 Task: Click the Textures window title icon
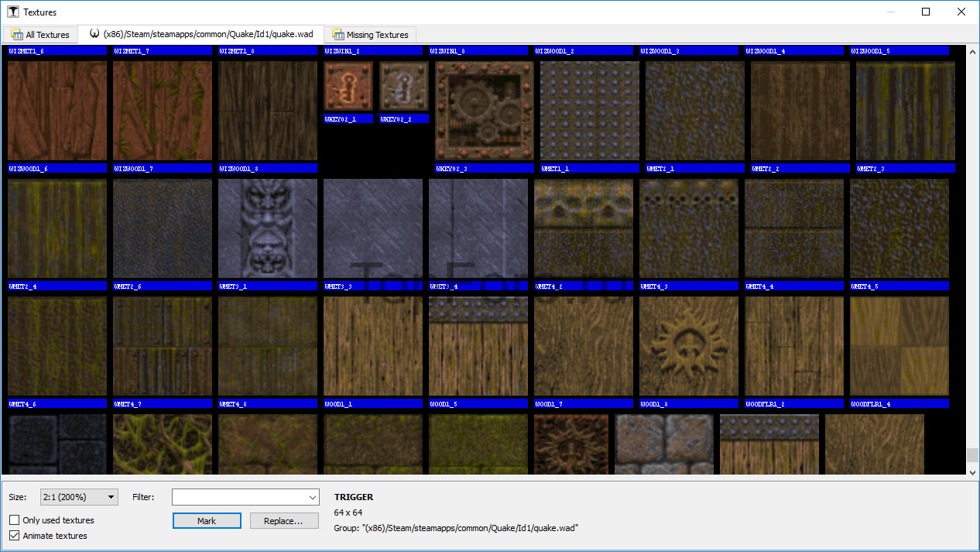click(13, 12)
